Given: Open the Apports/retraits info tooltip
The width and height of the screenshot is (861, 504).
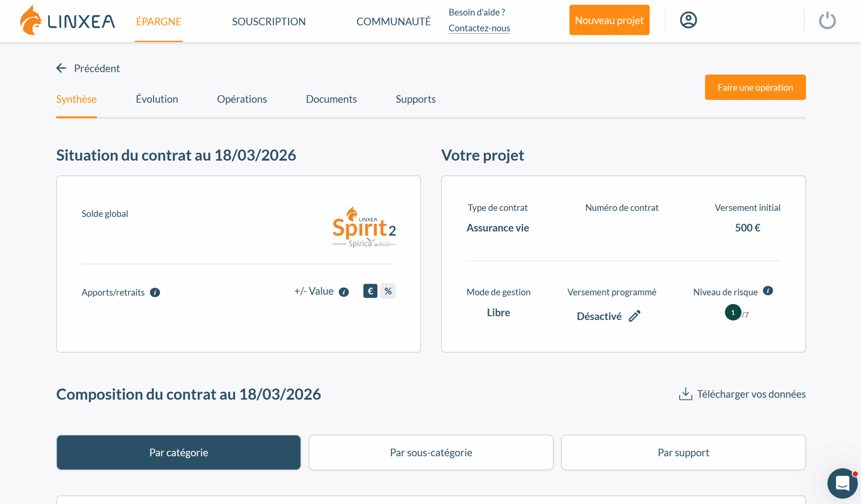Looking at the screenshot, I should pos(155,292).
